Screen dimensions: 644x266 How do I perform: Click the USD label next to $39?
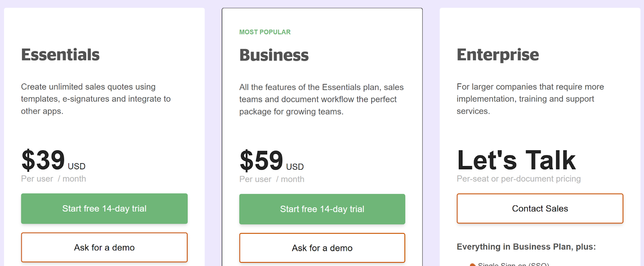pos(76,166)
